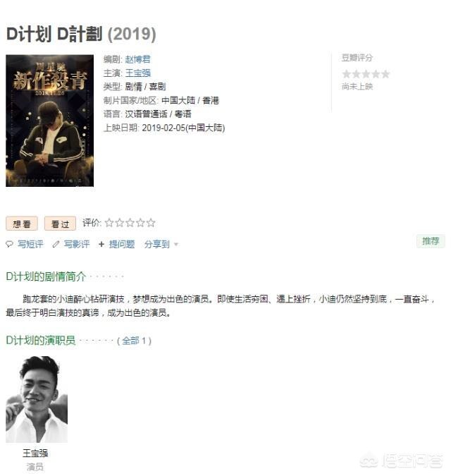Image resolution: width=451 pixels, height=476 pixels.
Task: Expand the 分享到 dropdown arrow
Action: point(176,245)
